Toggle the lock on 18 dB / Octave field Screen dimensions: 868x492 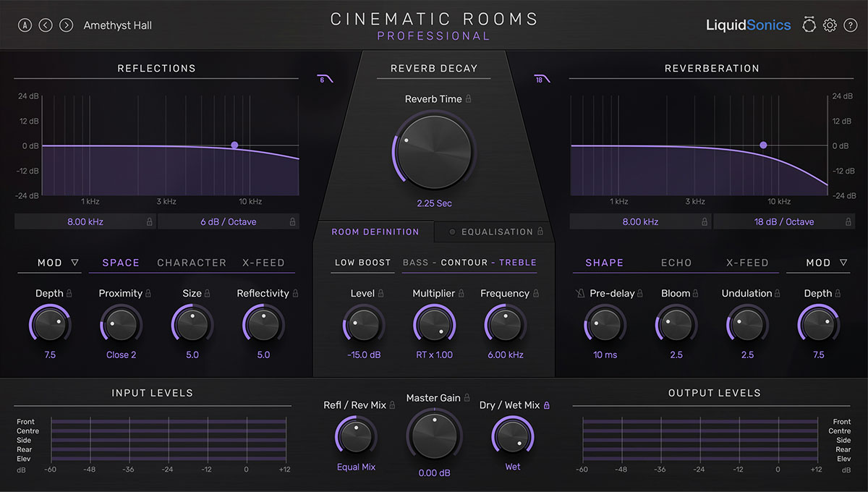tap(848, 222)
